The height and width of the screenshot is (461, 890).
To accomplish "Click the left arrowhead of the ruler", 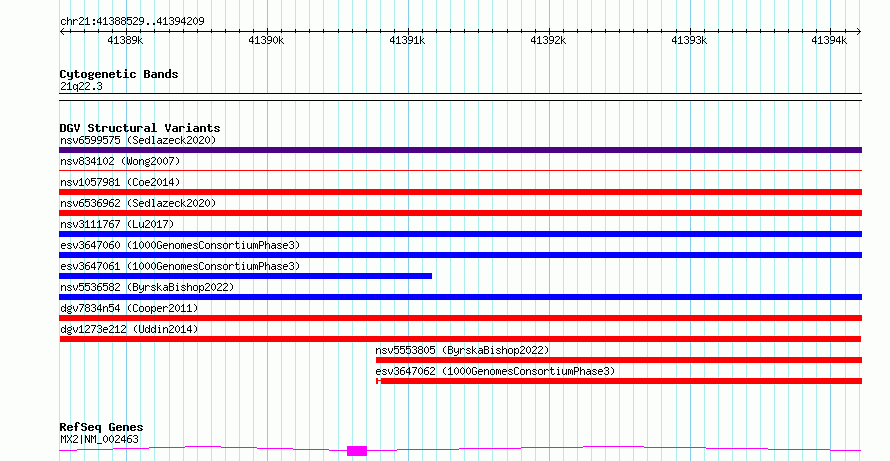I will click(62, 32).
